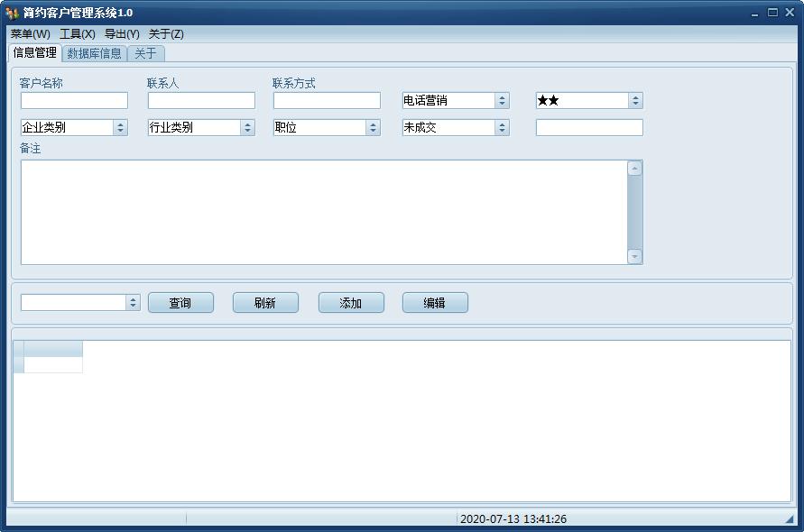This screenshot has height=532, width=804.
Task: Open the 菜单(W) menu
Action: (x=31, y=34)
